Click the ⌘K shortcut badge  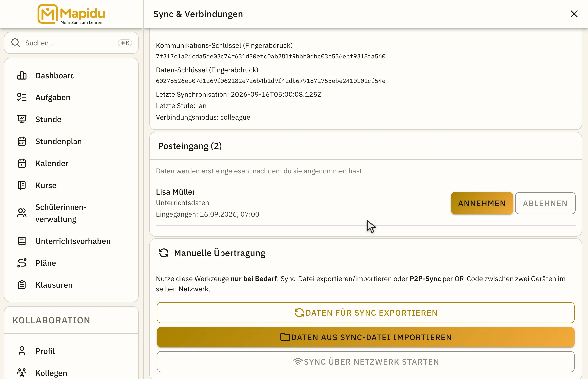[x=125, y=43]
